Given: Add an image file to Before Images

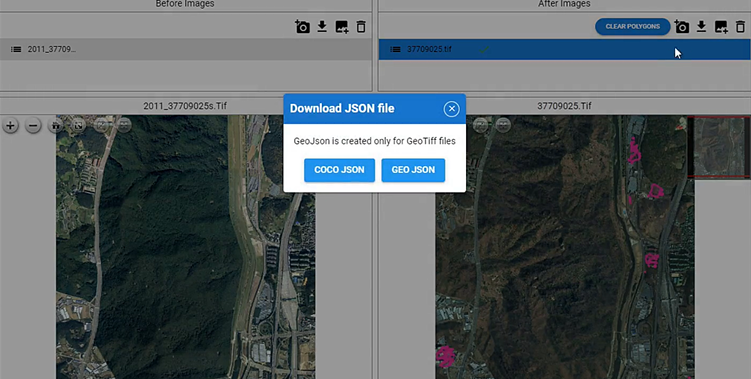Looking at the screenshot, I should (x=341, y=27).
